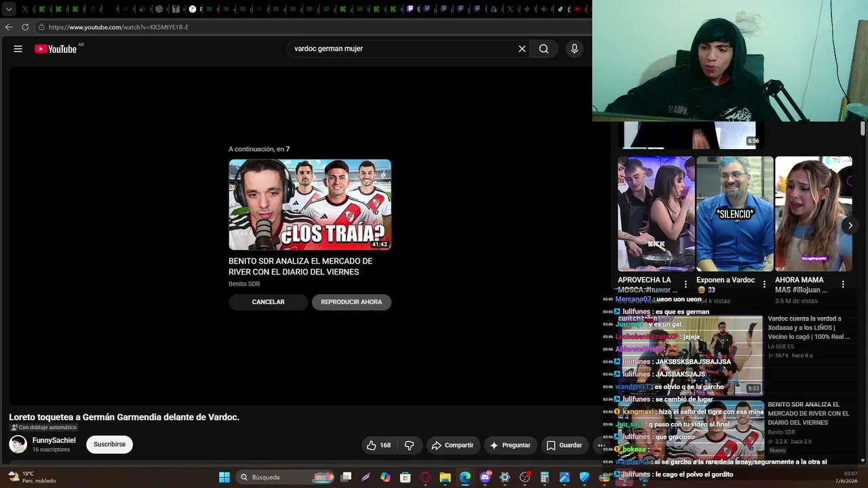This screenshot has width=868, height=488.
Task: Open the Preguntar AI assistant button
Action: tap(510, 445)
